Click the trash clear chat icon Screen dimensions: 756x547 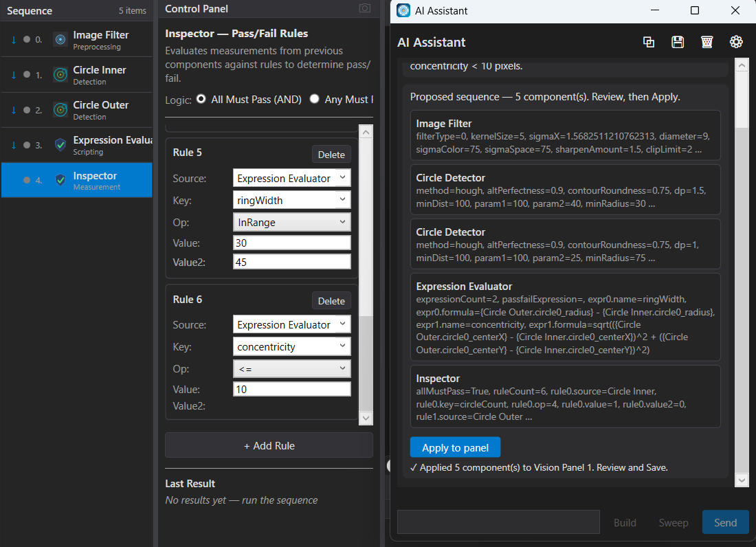tap(707, 42)
